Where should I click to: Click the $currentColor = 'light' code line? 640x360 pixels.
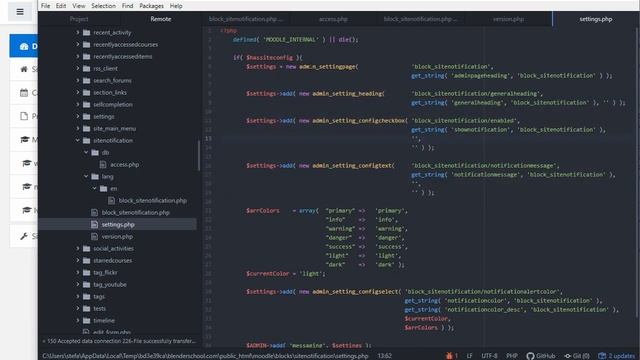pos(286,273)
